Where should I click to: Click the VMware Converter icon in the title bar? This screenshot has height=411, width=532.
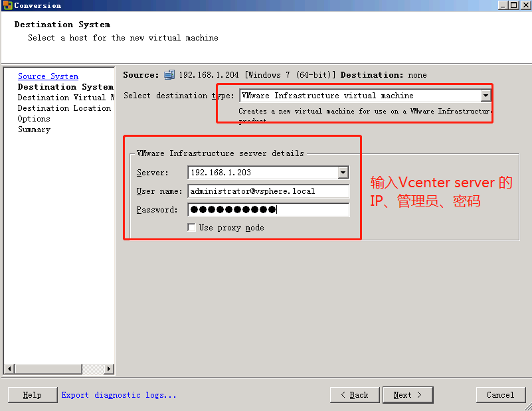[7, 5]
